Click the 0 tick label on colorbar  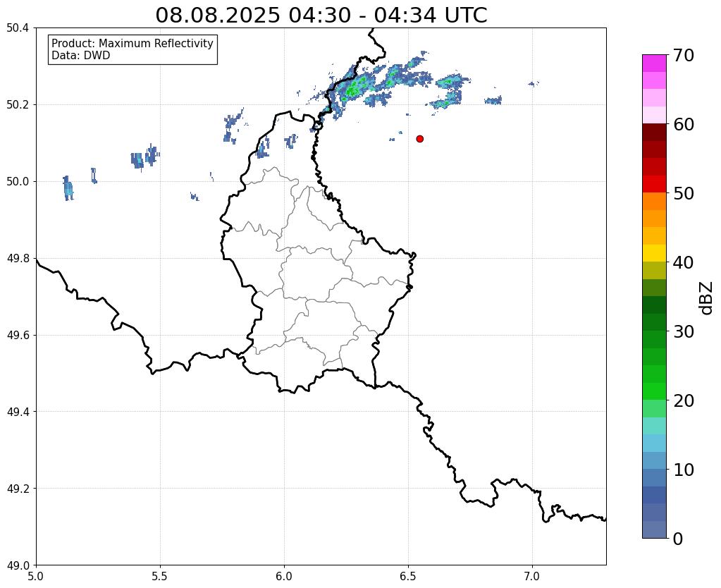pyautogui.click(x=678, y=539)
